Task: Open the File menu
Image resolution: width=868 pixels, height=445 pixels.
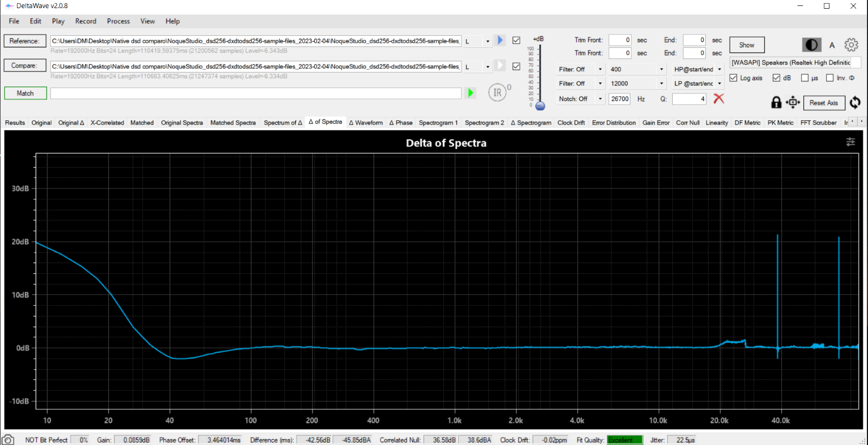Action: click(14, 21)
